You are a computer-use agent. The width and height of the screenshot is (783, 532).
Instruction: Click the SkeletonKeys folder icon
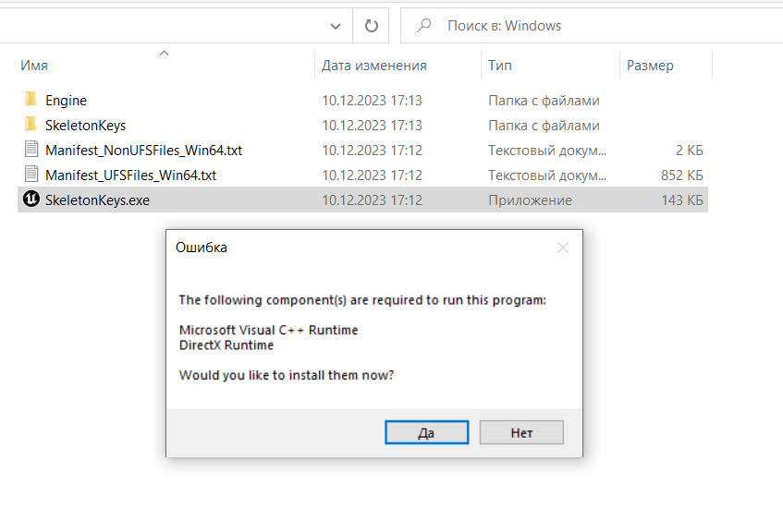click(x=31, y=125)
